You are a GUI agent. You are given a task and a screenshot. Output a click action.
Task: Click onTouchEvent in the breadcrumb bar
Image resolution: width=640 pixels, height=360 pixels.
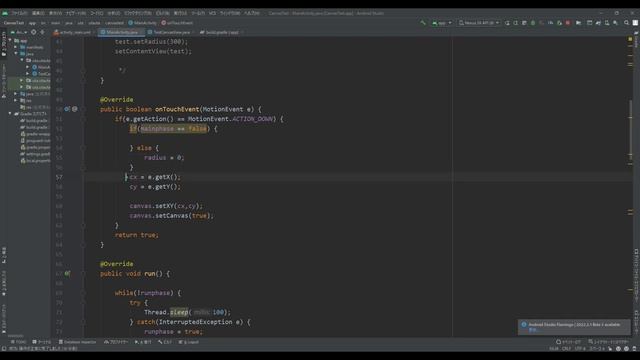point(177,23)
